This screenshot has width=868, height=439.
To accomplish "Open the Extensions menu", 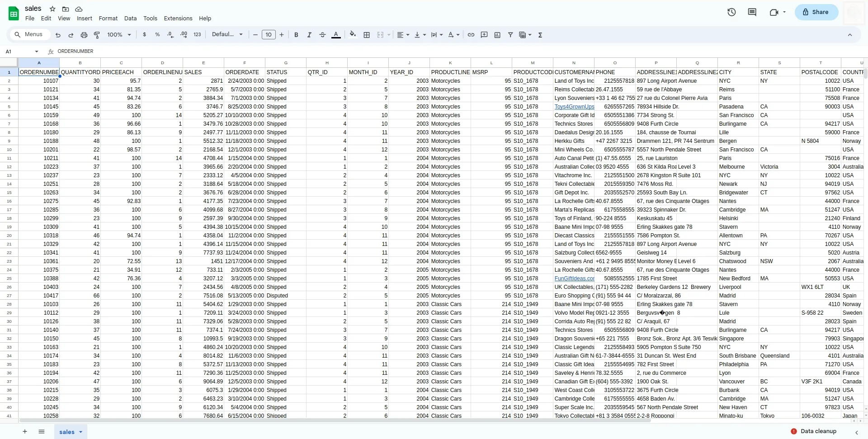I will point(178,19).
